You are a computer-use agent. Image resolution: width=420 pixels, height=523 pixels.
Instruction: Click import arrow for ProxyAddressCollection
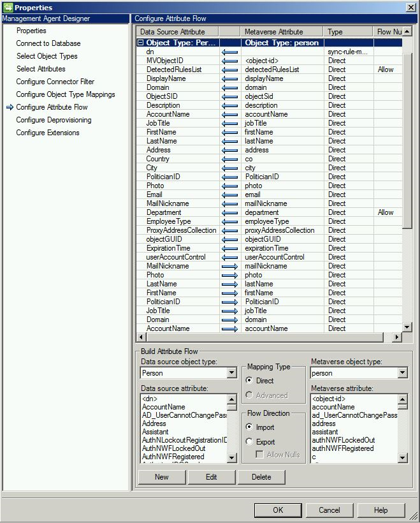(229, 231)
